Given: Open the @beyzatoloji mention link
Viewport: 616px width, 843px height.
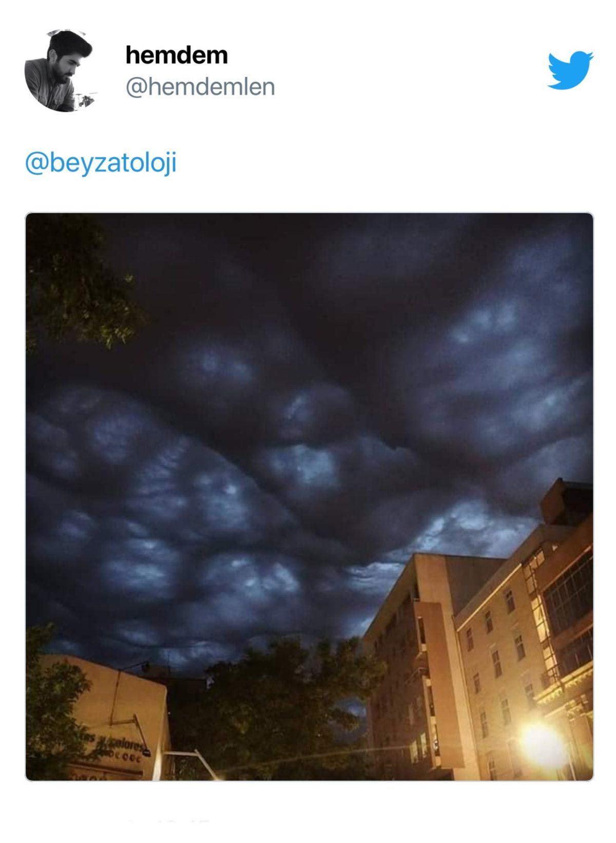Looking at the screenshot, I should 101,163.
